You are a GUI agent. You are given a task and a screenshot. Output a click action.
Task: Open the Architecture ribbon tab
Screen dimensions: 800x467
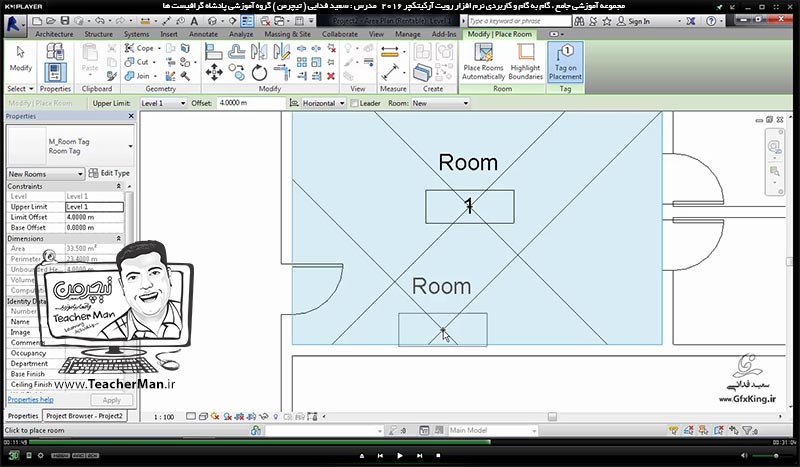[54, 34]
